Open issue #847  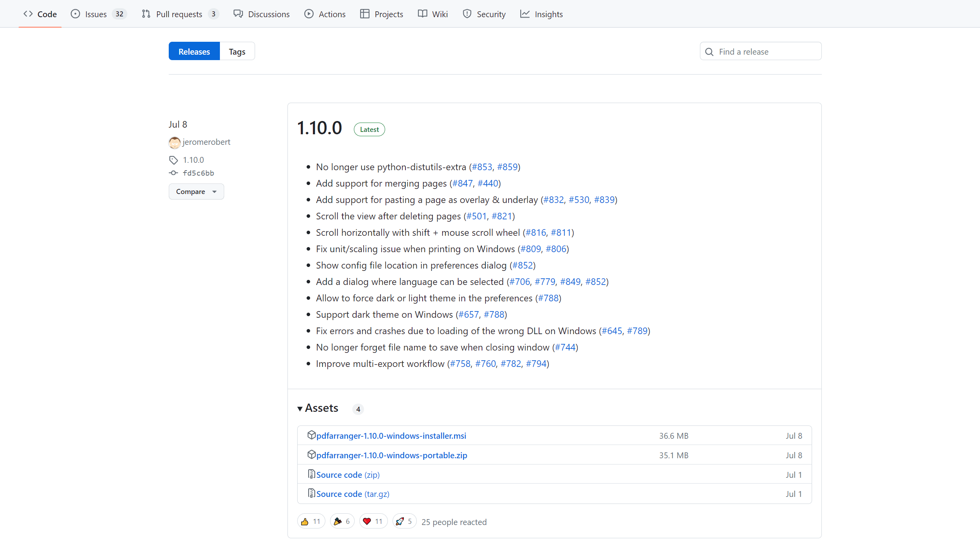[462, 183]
